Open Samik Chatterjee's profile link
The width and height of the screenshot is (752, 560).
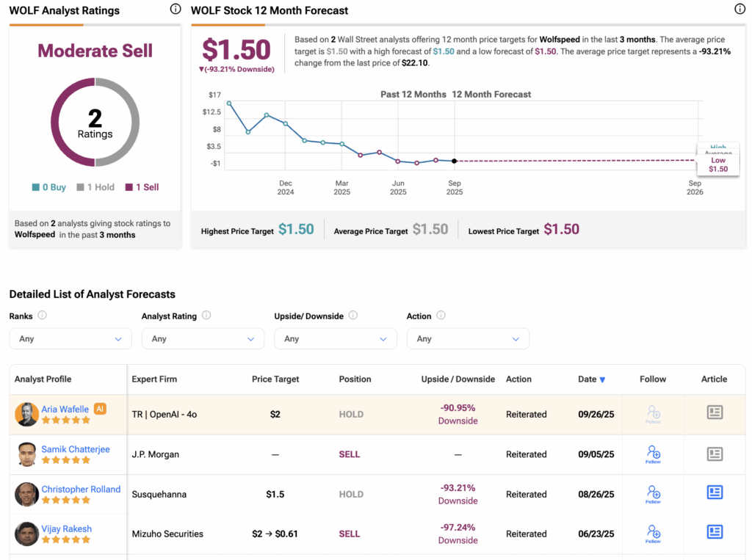pos(76,449)
